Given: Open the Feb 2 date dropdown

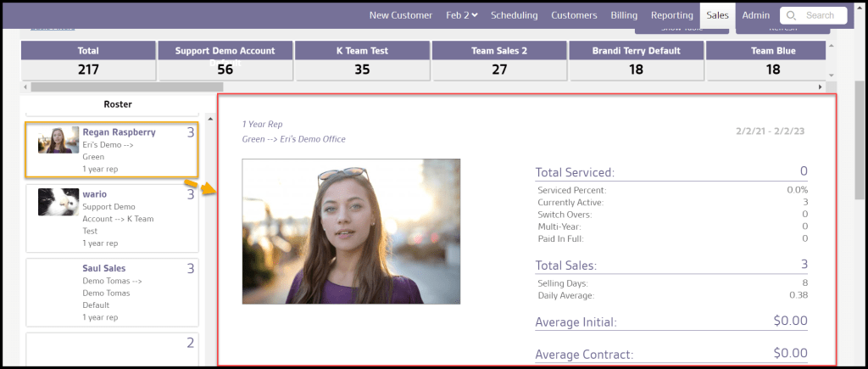Looking at the screenshot, I should click(x=461, y=15).
